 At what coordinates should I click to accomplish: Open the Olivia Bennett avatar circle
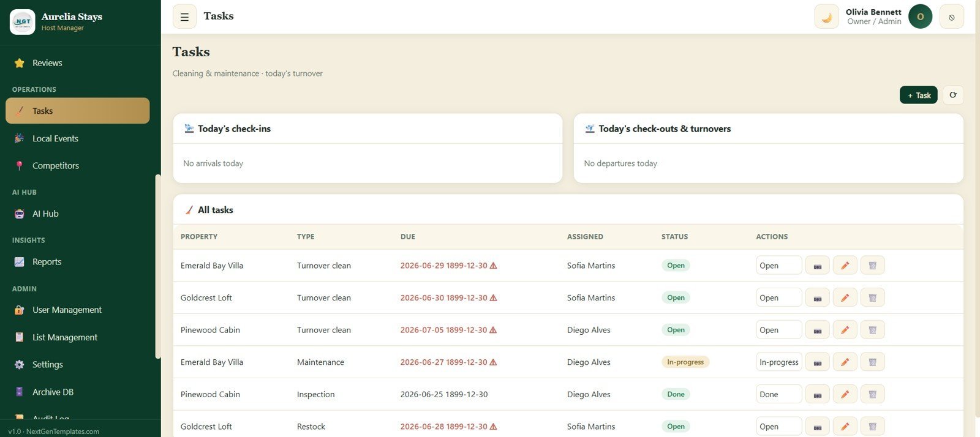click(x=920, y=17)
